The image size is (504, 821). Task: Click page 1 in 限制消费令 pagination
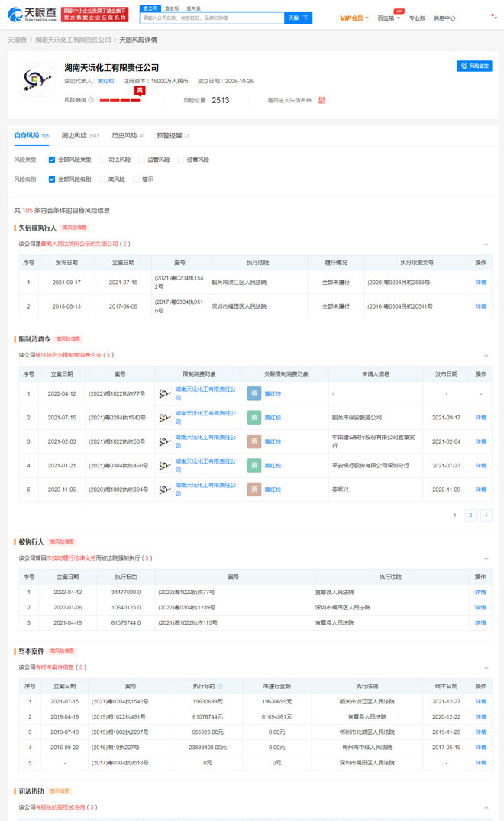(455, 516)
